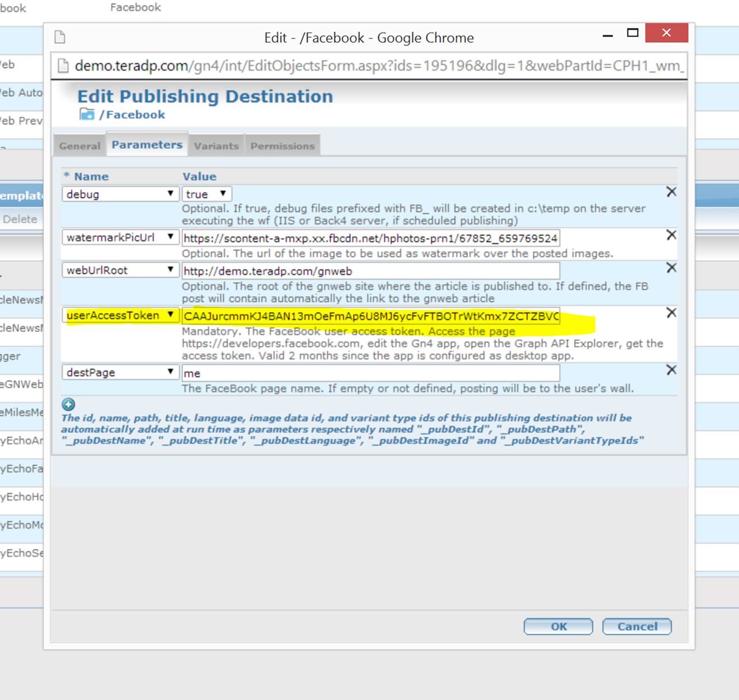
Task: Click the Name column header
Action: click(91, 176)
